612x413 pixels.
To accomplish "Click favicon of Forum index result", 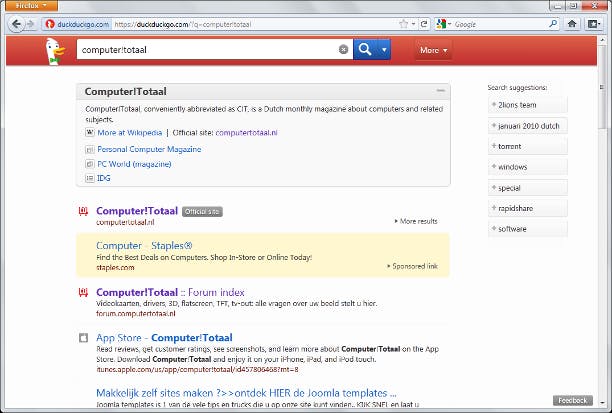I will coord(83,292).
